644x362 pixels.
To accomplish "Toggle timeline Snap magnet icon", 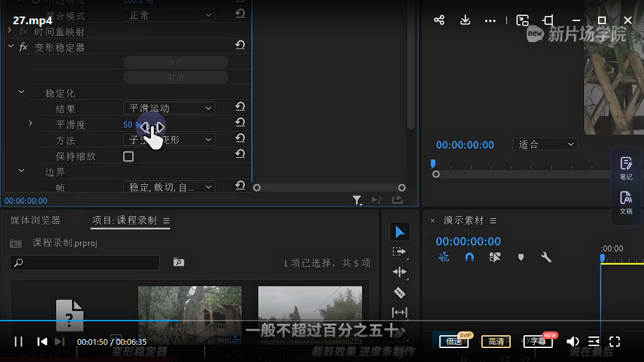I will click(469, 257).
